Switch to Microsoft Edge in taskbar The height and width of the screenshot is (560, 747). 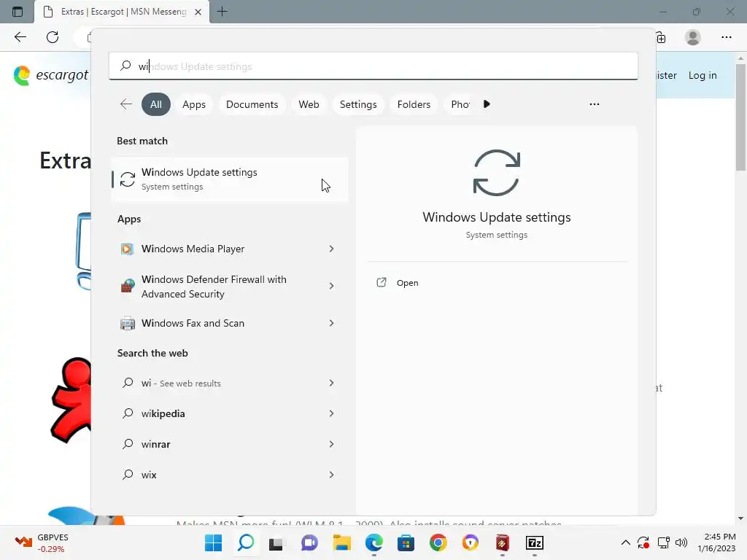click(374, 542)
